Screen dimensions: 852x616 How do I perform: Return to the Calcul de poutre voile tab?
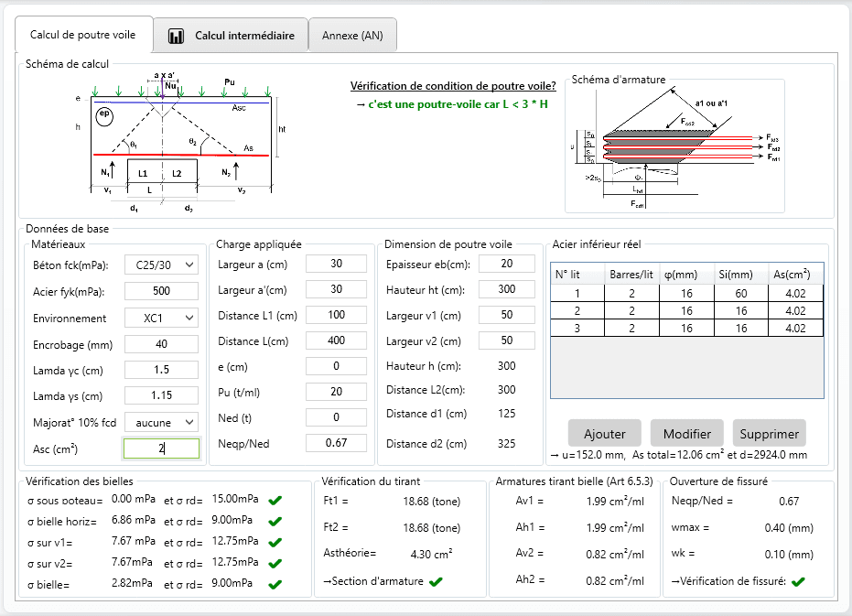coord(83,34)
